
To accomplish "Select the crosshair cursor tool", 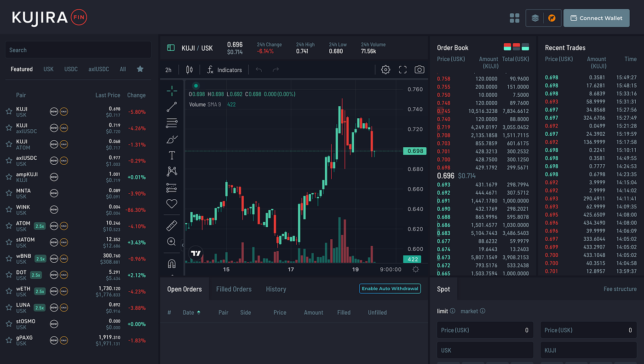I will tap(172, 91).
